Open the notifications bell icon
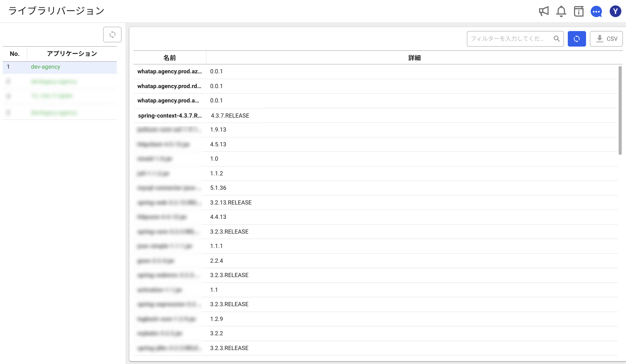 (561, 11)
